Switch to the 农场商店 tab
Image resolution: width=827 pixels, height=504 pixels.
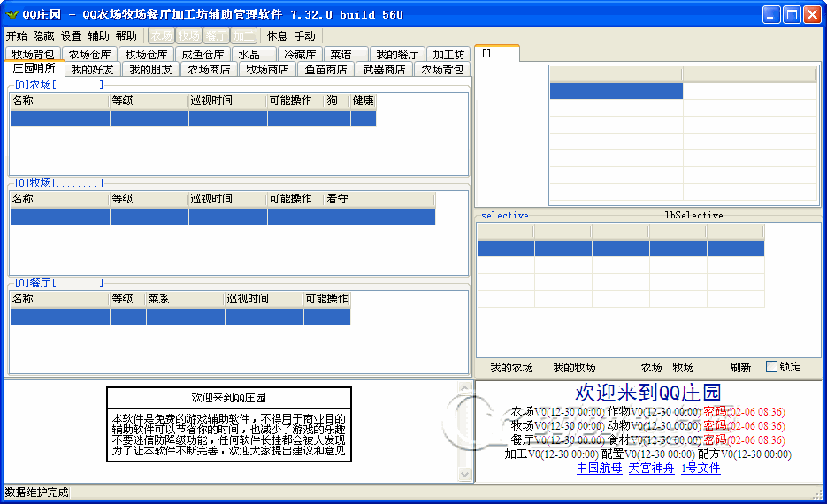tap(210, 69)
